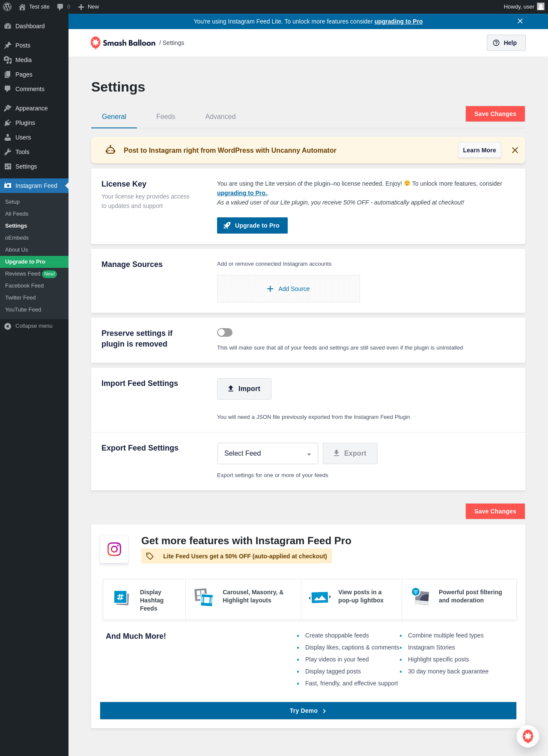The width and height of the screenshot is (548, 756).
Task: Switch to the General tab
Action: [114, 117]
